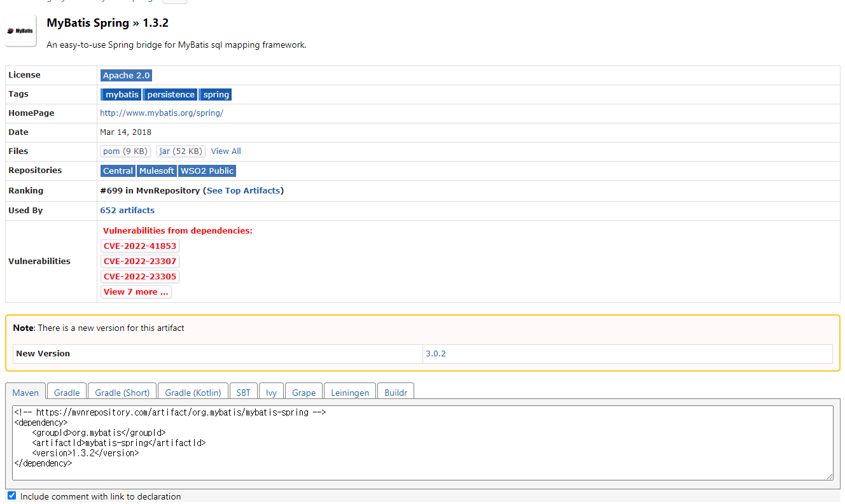The height and width of the screenshot is (504, 845).
Task: Open CVE-2022-23305 vulnerability
Action: coord(140,277)
